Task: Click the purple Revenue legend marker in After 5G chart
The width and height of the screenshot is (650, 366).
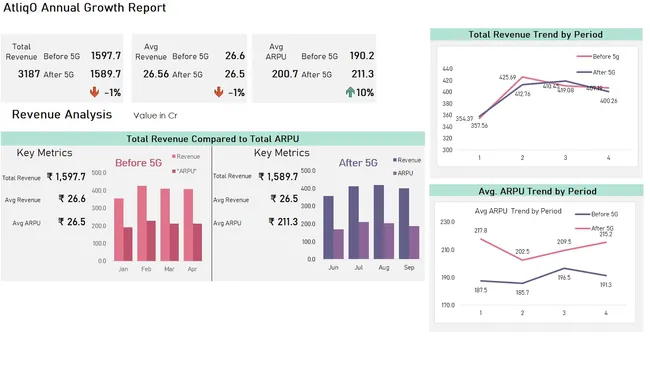Action: click(395, 160)
